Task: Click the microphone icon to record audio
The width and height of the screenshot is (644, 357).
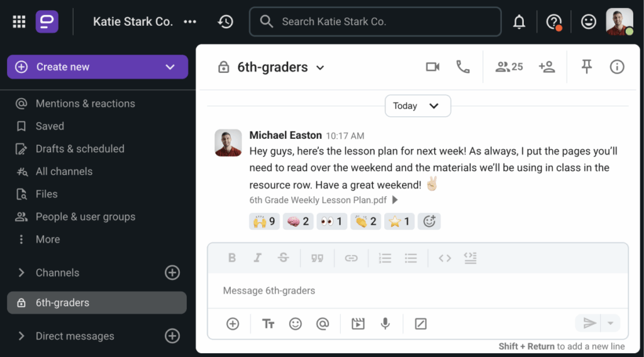Action: point(385,324)
